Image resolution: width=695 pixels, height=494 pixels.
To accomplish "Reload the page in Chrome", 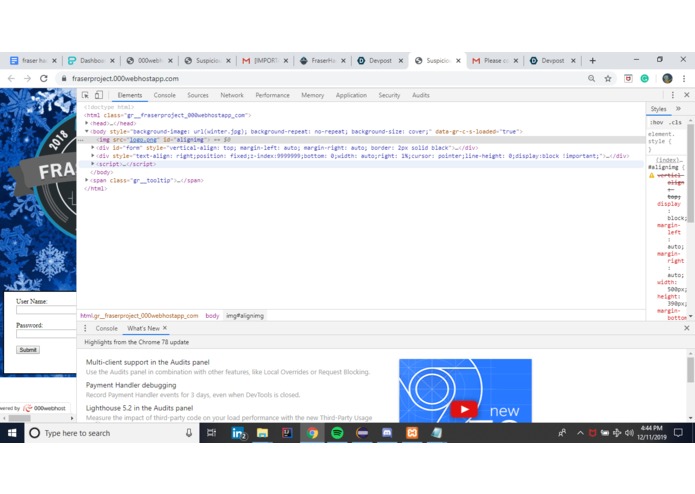I will pyautogui.click(x=43, y=78).
